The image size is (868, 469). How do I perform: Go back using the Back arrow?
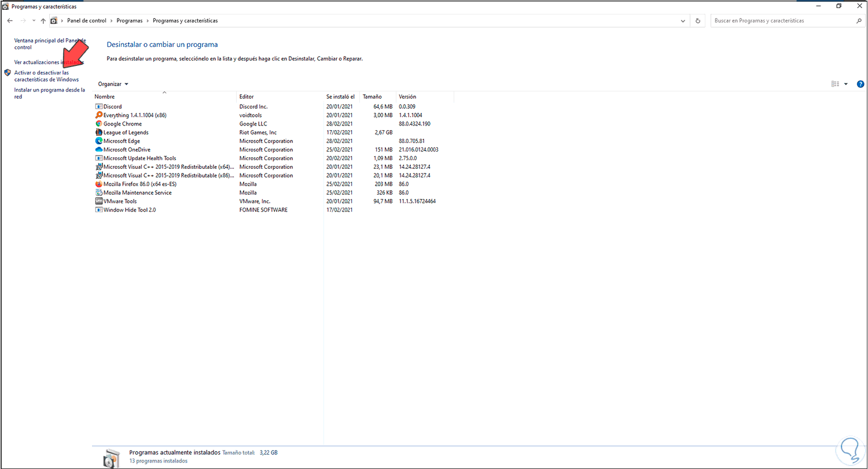pos(10,21)
